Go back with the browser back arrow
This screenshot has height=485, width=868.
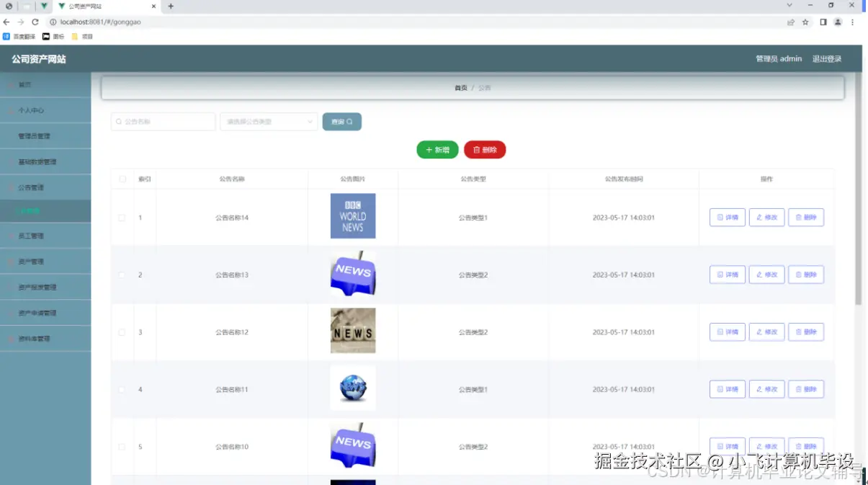[6, 22]
